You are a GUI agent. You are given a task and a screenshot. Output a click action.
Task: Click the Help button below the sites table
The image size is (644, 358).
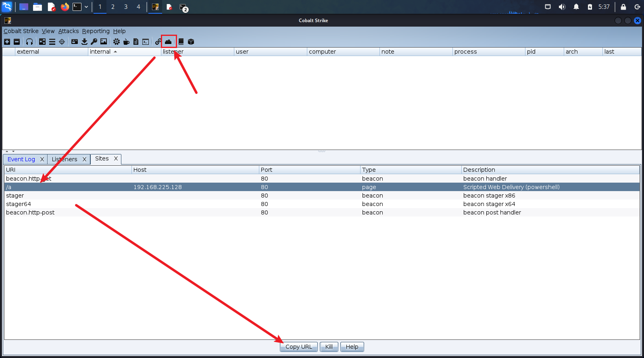[352, 347]
